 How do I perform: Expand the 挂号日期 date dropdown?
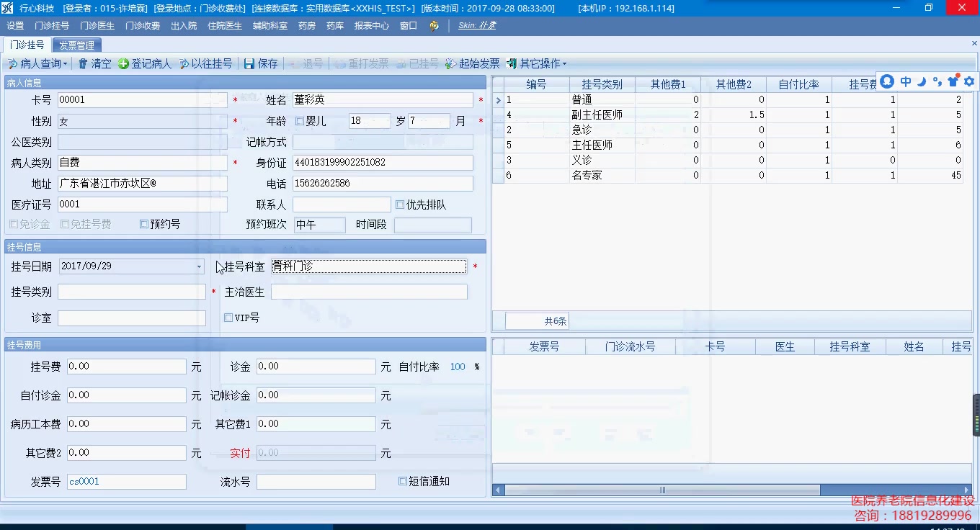(x=199, y=266)
